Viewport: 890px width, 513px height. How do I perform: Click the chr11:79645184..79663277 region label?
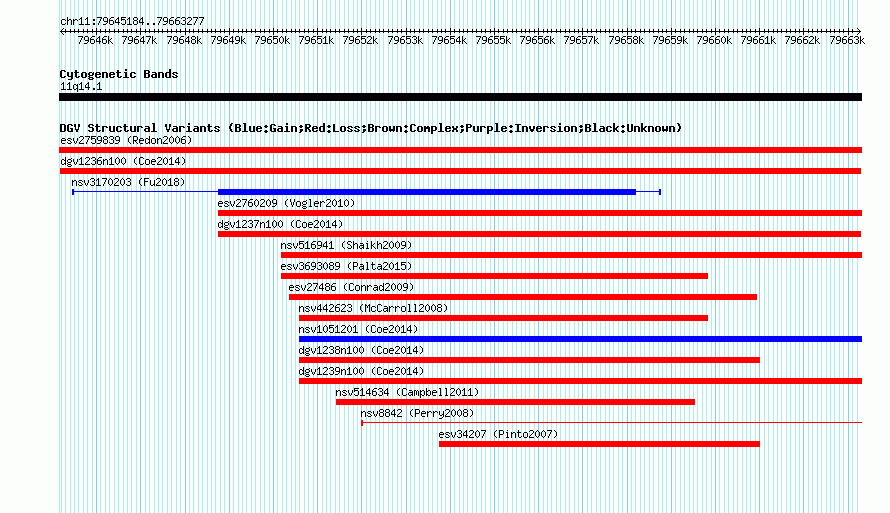tap(132, 21)
